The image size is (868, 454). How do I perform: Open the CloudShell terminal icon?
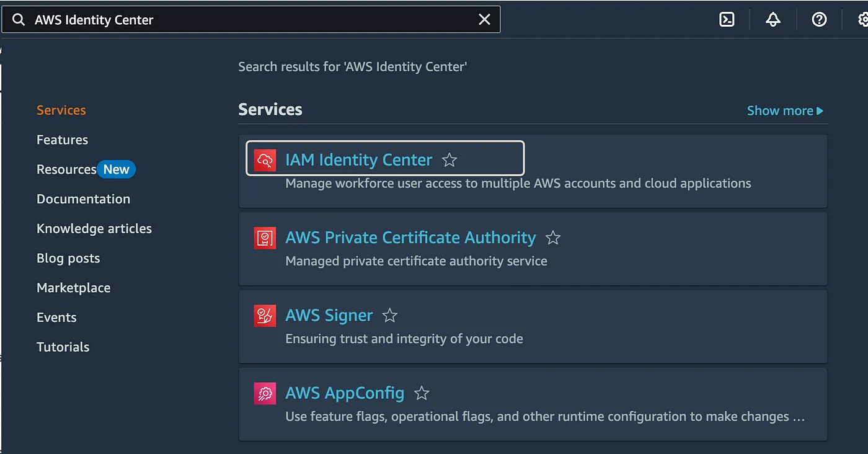coord(727,20)
